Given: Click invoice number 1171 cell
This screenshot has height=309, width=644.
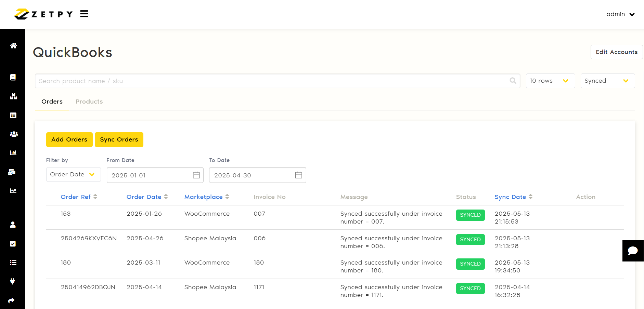Looking at the screenshot, I should [x=259, y=287].
